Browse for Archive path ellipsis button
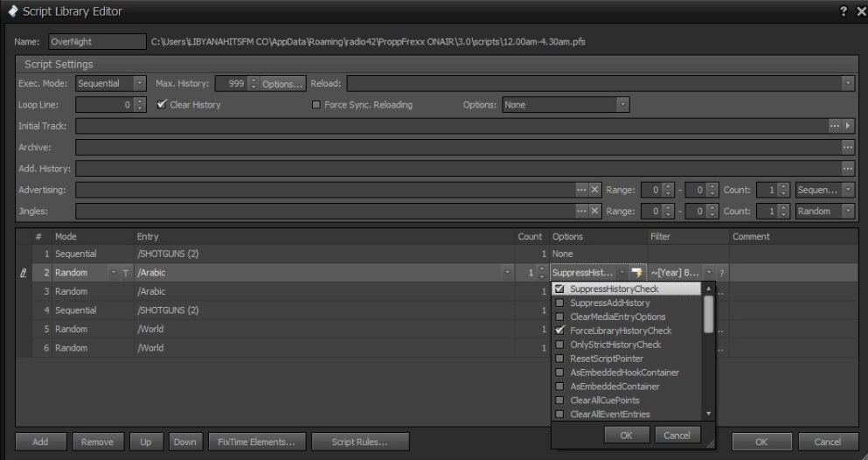 click(x=848, y=147)
